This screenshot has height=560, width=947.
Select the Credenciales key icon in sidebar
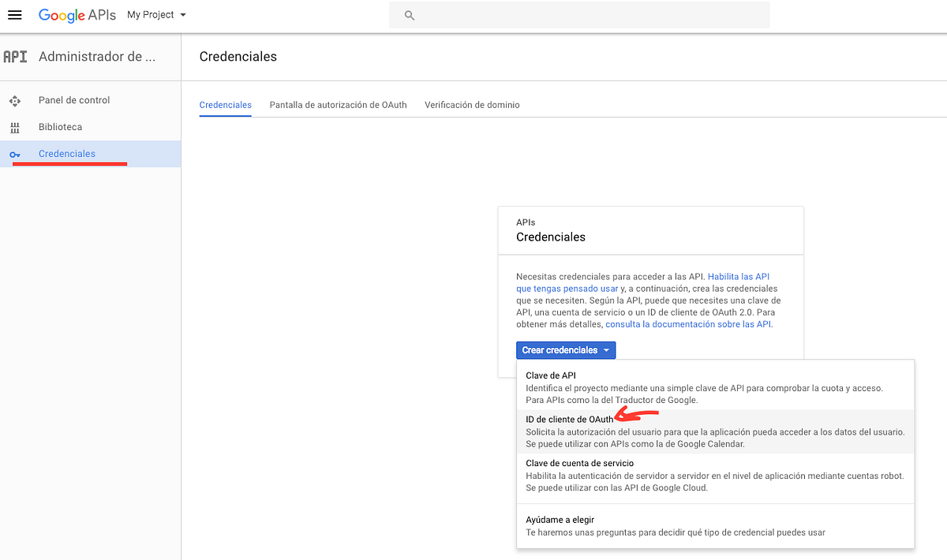pos(16,154)
